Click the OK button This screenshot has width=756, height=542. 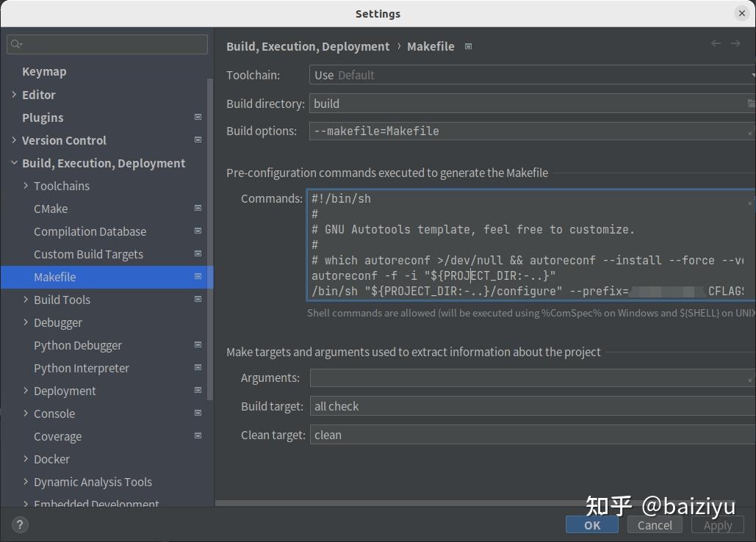pos(591,524)
